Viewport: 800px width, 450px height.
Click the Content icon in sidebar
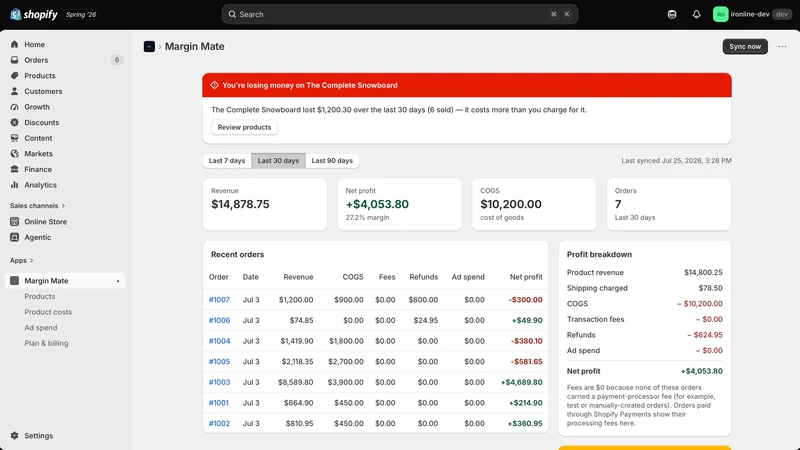coord(14,138)
